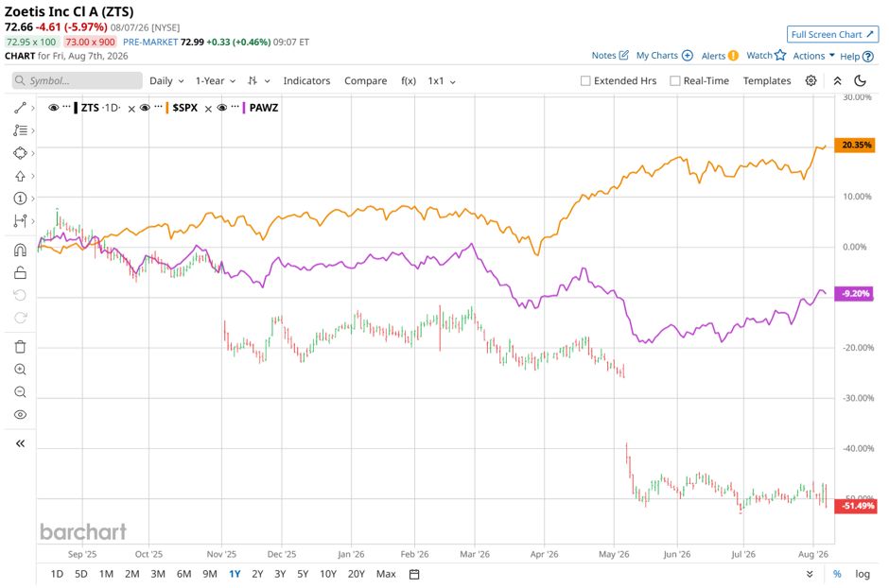The height and width of the screenshot is (588, 889).
Task: Select the 1Y range tab
Action: click(x=235, y=574)
